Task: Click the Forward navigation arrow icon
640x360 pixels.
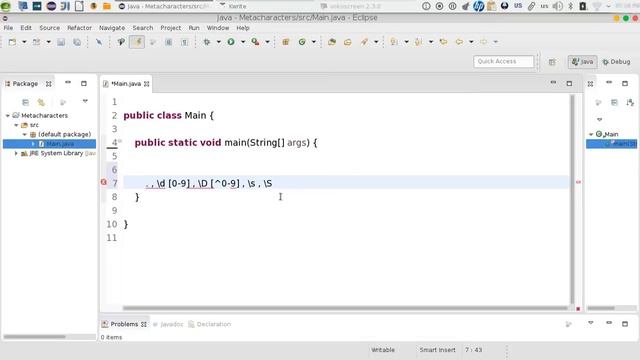Action: point(484,42)
